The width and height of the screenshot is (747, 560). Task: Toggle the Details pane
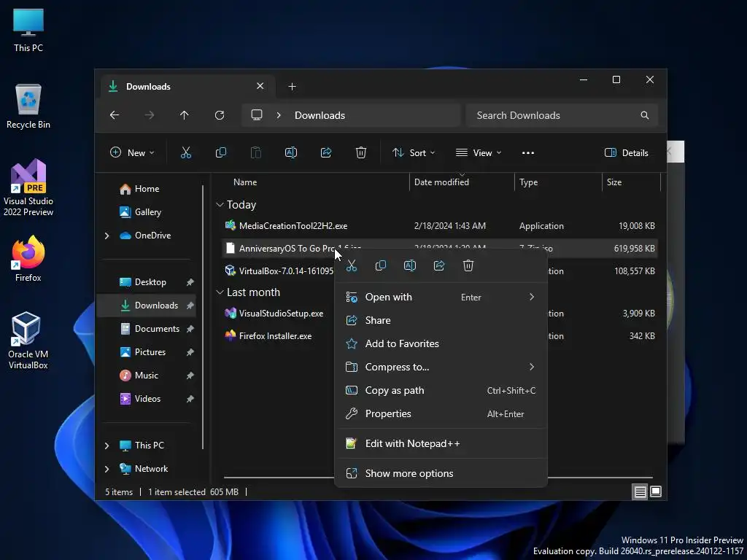coord(626,153)
